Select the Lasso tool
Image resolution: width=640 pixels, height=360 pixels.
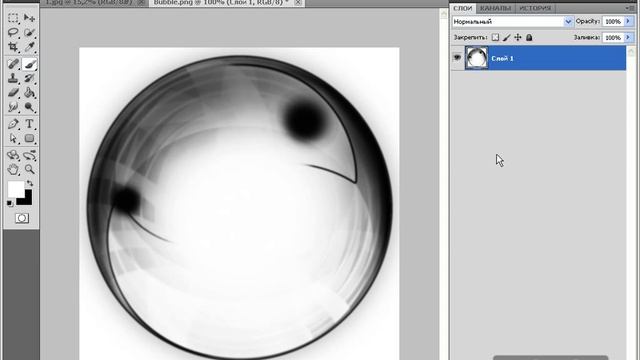[13, 32]
